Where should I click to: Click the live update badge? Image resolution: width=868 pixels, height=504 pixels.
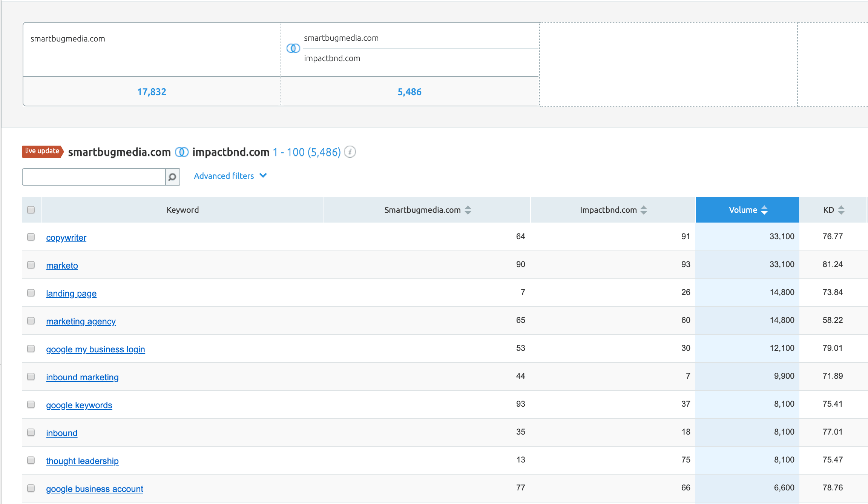click(x=43, y=151)
